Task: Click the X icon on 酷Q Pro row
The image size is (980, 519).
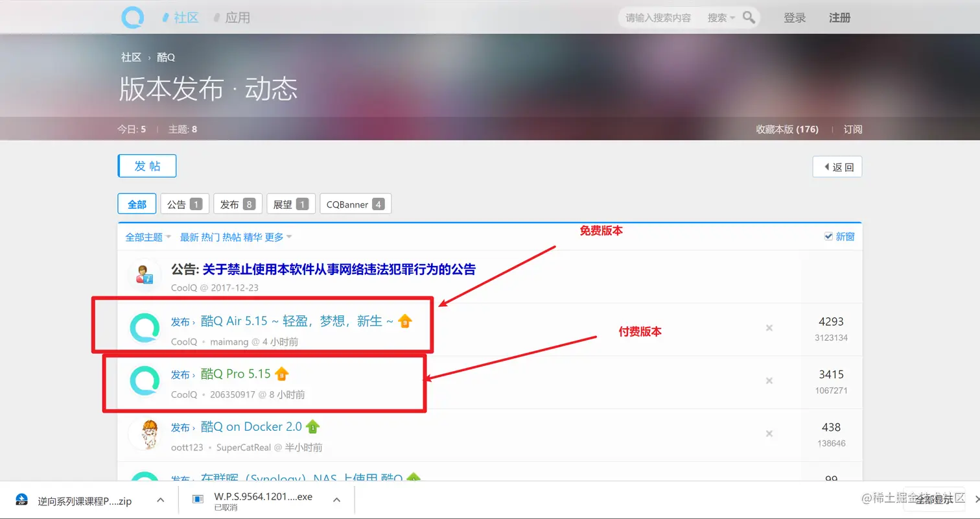Action: pyautogui.click(x=769, y=381)
